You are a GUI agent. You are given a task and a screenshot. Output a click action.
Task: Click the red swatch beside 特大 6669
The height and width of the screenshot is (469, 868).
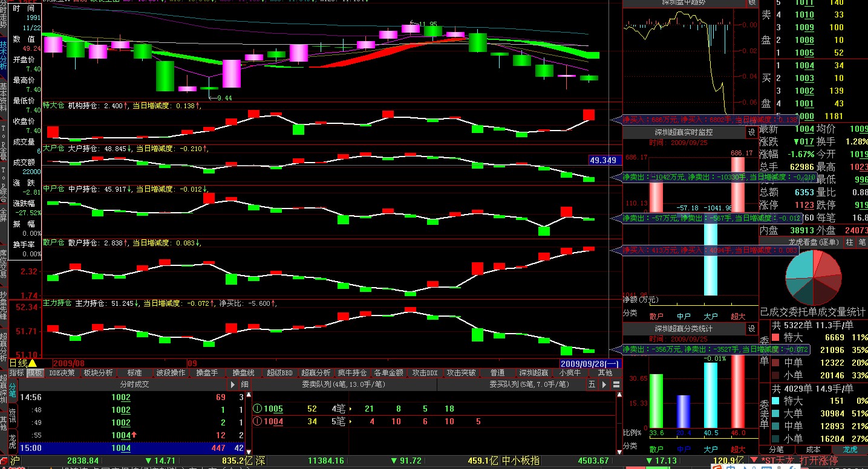pyautogui.click(x=776, y=337)
